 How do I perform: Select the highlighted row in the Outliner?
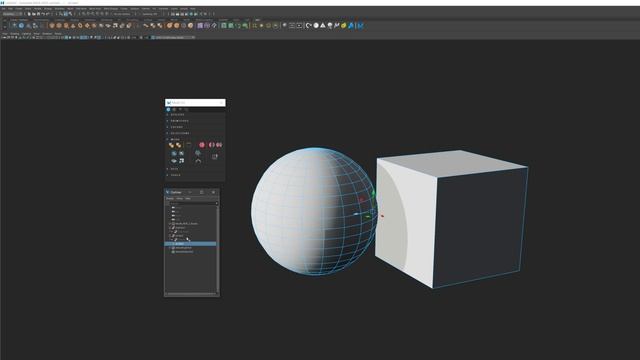(x=190, y=244)
